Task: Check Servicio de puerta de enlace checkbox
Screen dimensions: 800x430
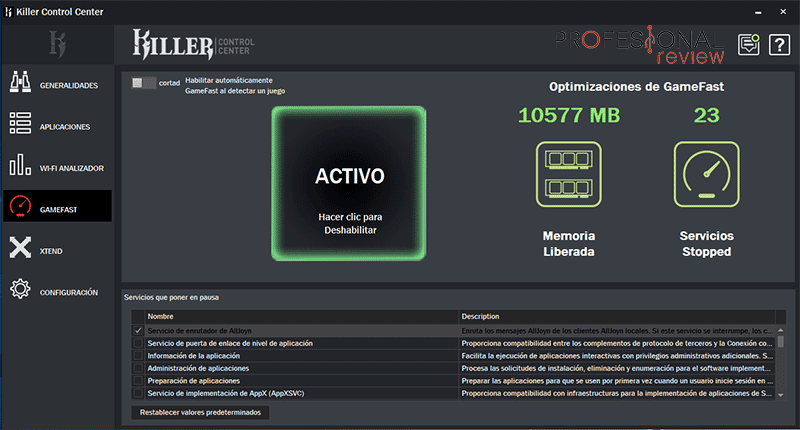Action: [138, 343]
